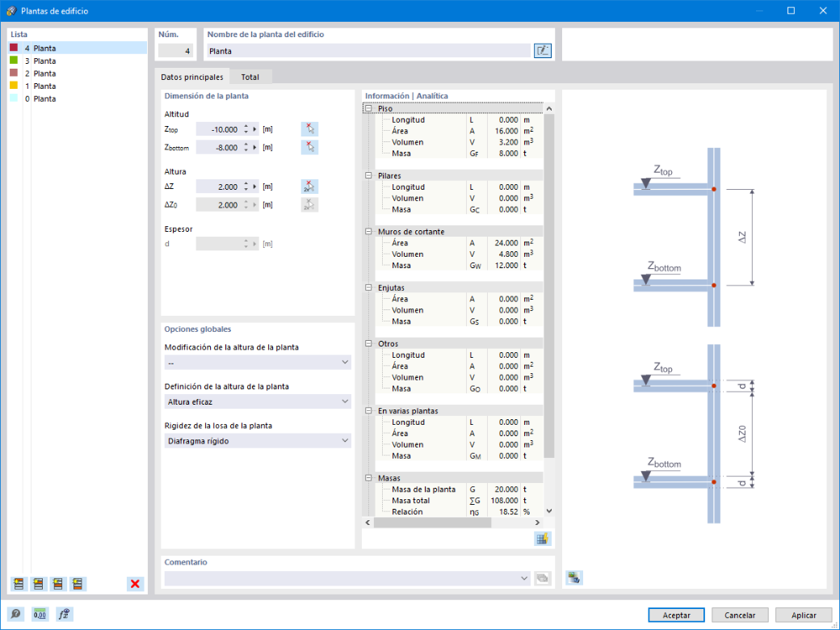Collapse the Otros section

click(x=368, y=343)
